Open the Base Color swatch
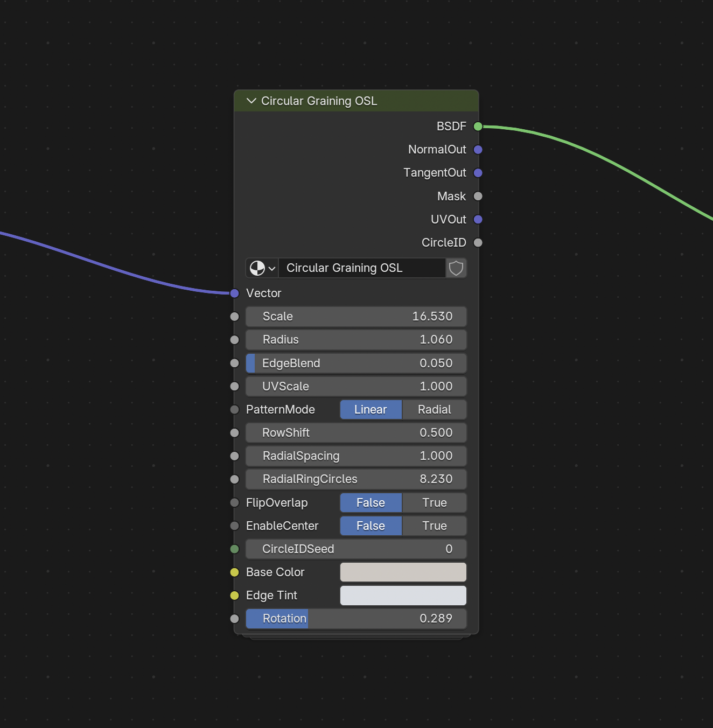Image resolution: width=713 pixels, height=728 pixels. click(403, 572)
